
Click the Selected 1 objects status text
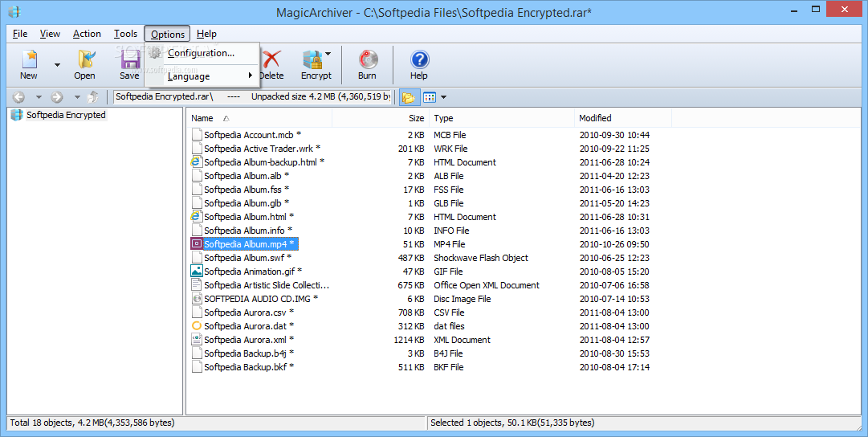(x=512, y=423)
